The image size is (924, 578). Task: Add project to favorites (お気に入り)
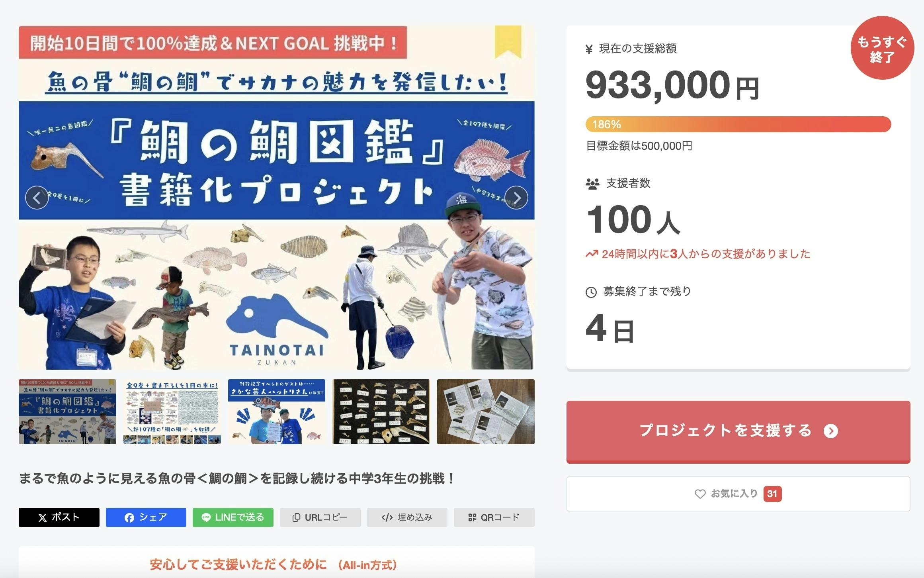point(738,494)
